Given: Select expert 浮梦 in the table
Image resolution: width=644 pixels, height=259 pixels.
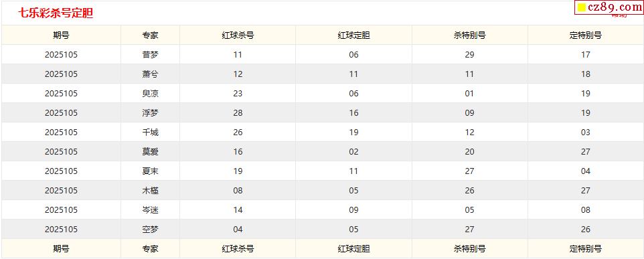Looking at the screenshot, I should 150,113.
